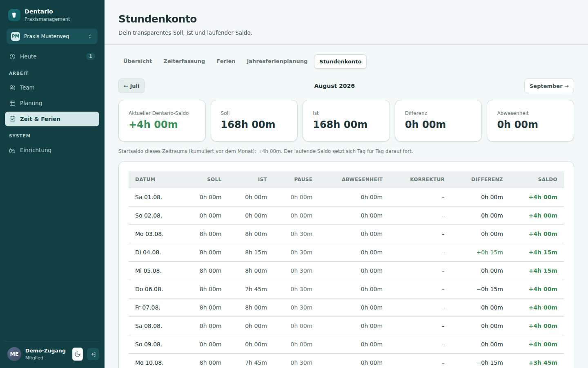588x368 pixels.
Task: Click the ME user avatar
Action: [x=14, y=354]
